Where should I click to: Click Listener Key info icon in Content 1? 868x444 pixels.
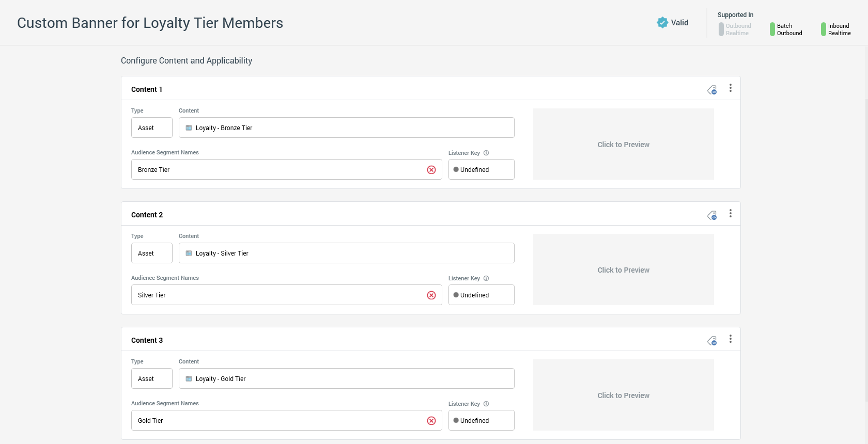click(486, 153)
